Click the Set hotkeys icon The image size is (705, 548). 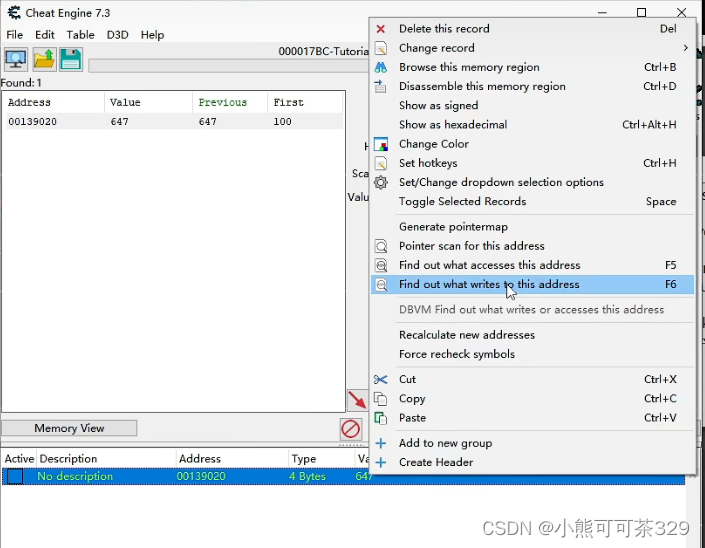tap(380, 163)
